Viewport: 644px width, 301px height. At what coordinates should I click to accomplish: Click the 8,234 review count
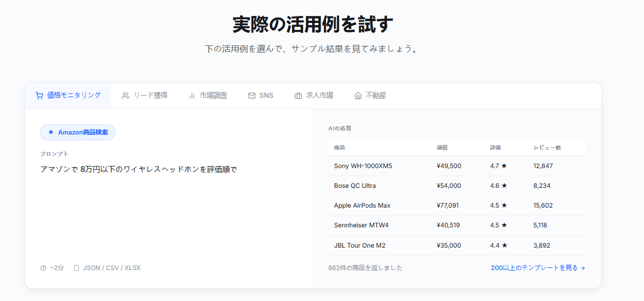coord(542,186)
